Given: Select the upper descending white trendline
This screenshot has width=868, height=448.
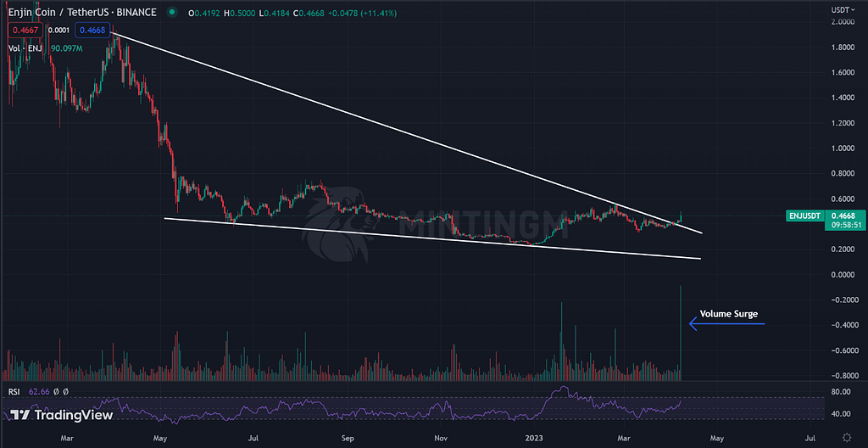Looking at the screenshot, I should click(x=407, y=133).
